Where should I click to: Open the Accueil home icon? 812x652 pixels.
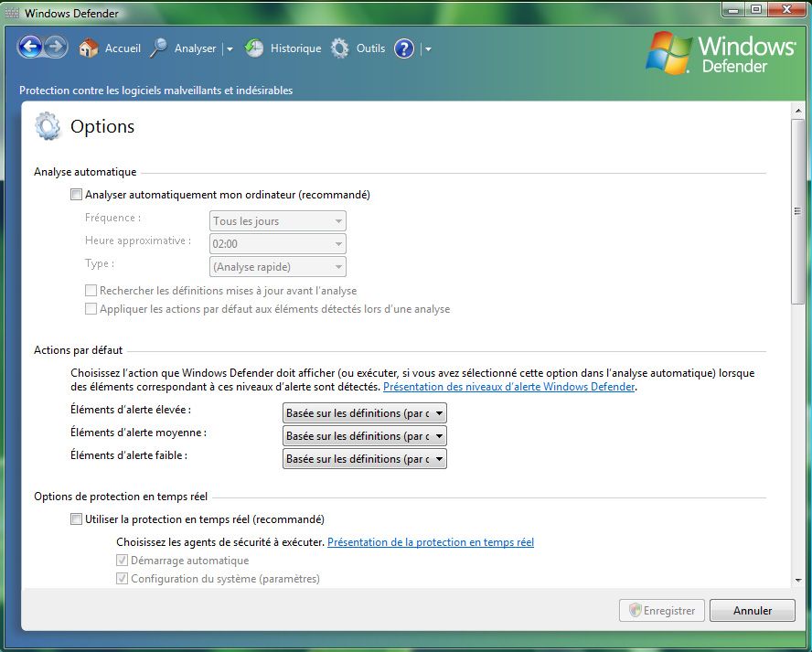click(89, 48)
